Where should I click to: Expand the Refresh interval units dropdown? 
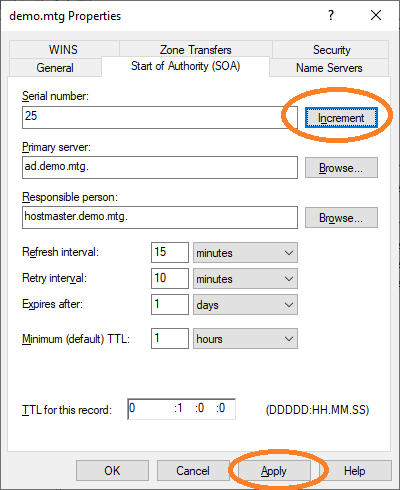tap(245, 253)
